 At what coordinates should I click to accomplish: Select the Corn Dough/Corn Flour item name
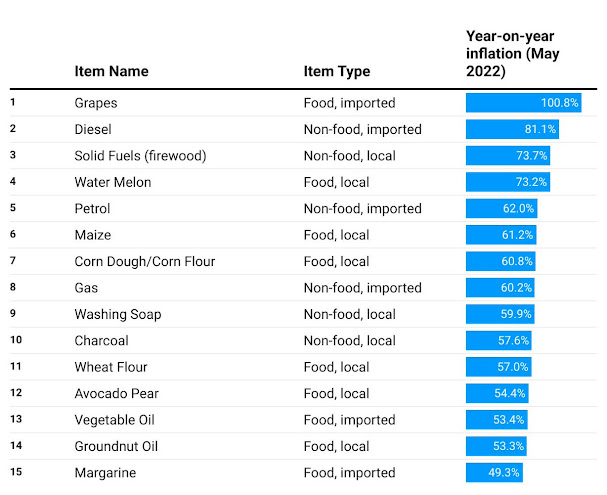click(x=144, y=262)
